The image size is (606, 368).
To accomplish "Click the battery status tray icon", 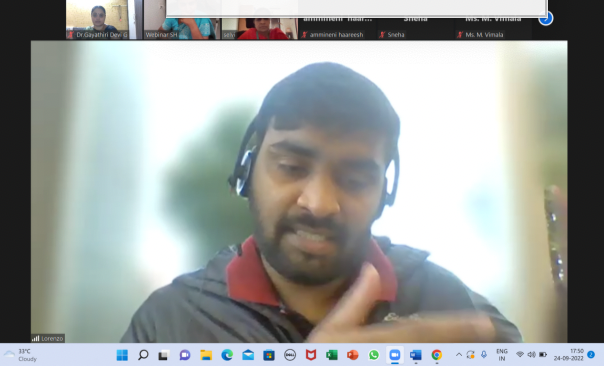I will pos(543,355).
